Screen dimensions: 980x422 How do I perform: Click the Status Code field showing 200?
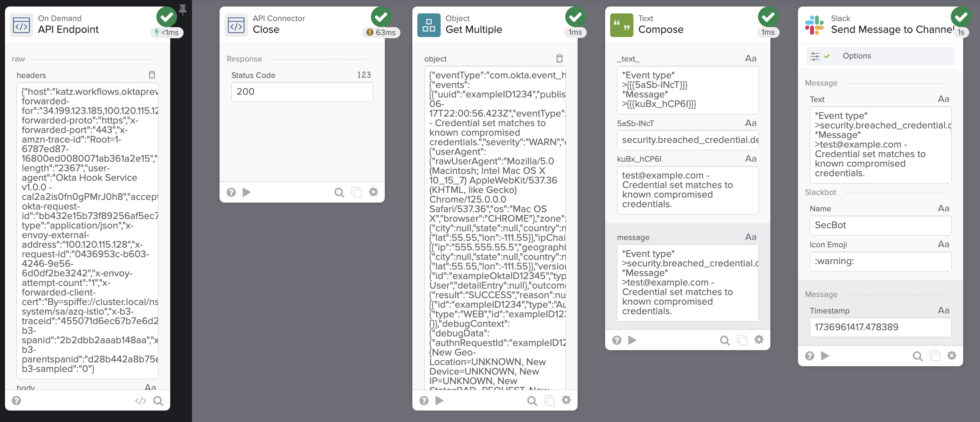coord(302,92)
